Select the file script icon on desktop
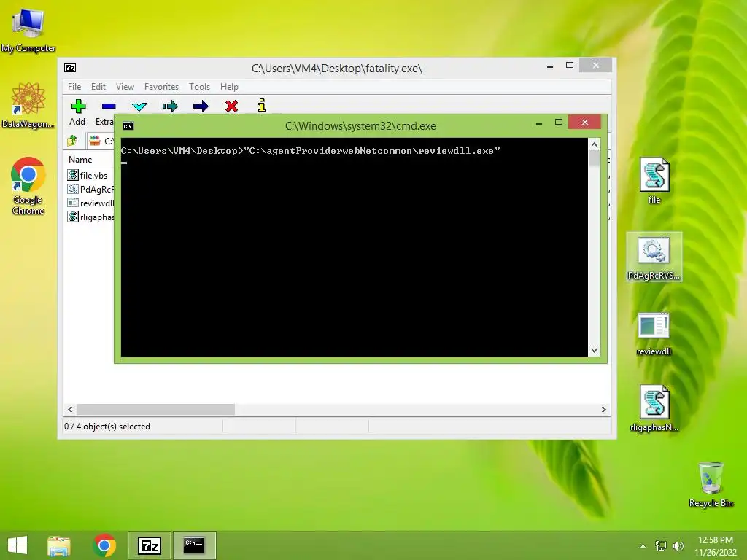The width and height of the screenshot is (747, 560). pyautogui.click(x=654, y=181)
